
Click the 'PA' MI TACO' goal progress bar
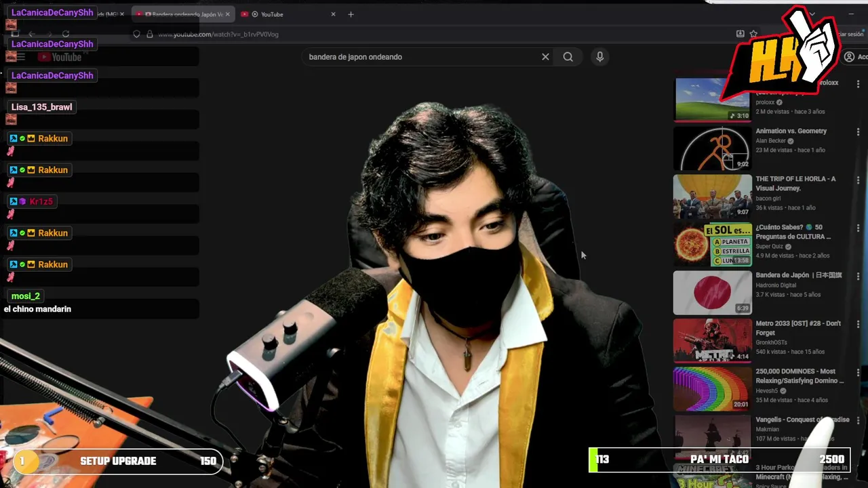pos(719,460)
